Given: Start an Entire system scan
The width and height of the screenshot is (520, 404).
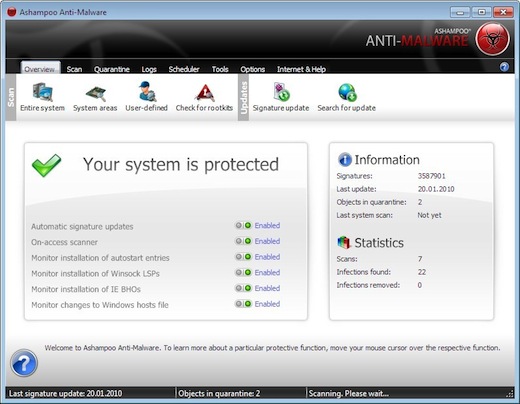Looking at the screenshot, I should point(42,97).
